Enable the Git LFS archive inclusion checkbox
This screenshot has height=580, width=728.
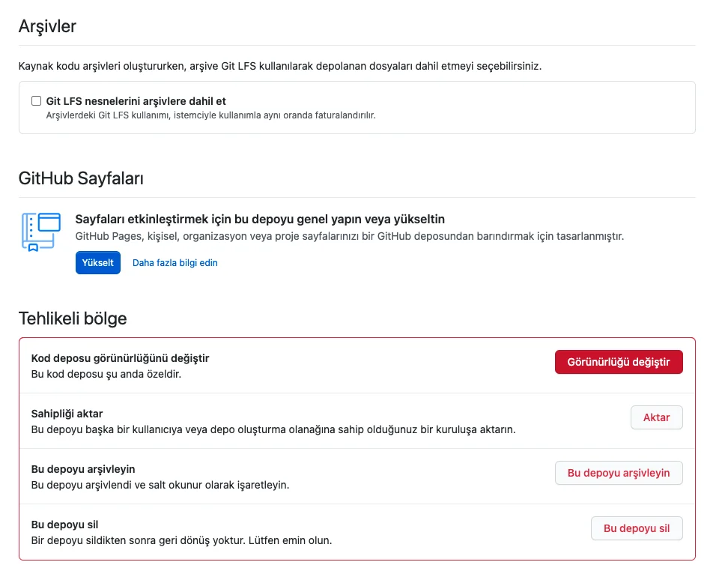[36, 101]
